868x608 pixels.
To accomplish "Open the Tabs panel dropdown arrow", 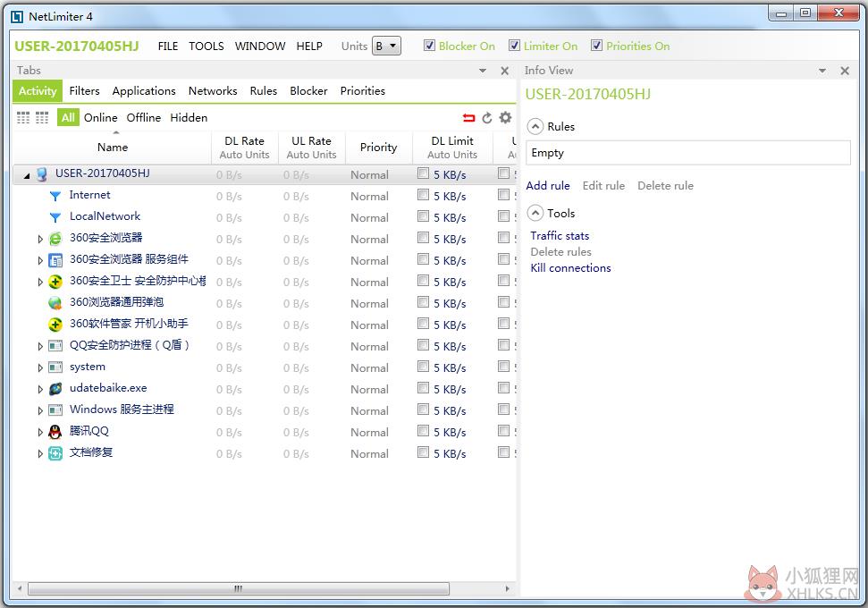I will [x=482, y=71].
